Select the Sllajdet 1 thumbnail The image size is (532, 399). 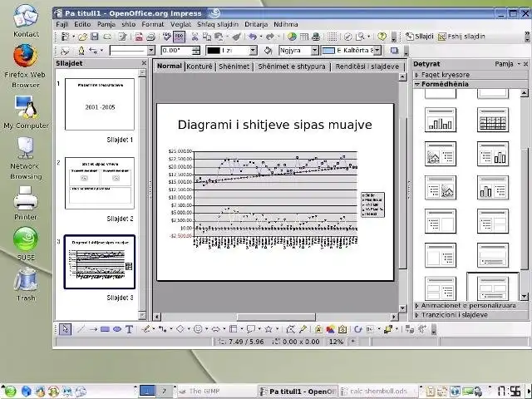tap(100, 104)
